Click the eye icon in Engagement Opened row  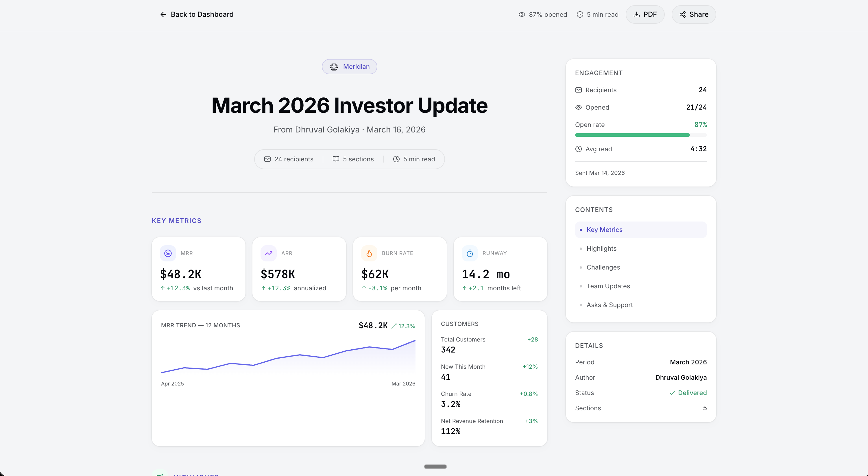579,108
